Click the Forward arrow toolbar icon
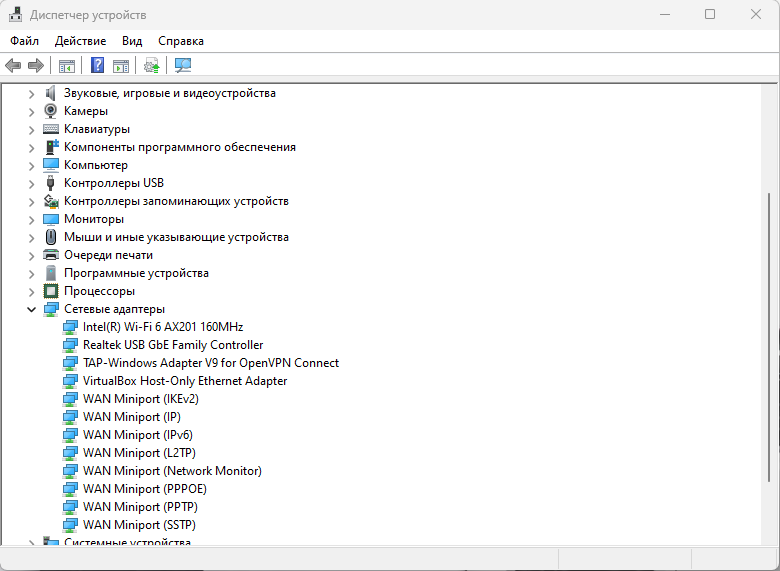780x571 pixels. coord(36,66)
